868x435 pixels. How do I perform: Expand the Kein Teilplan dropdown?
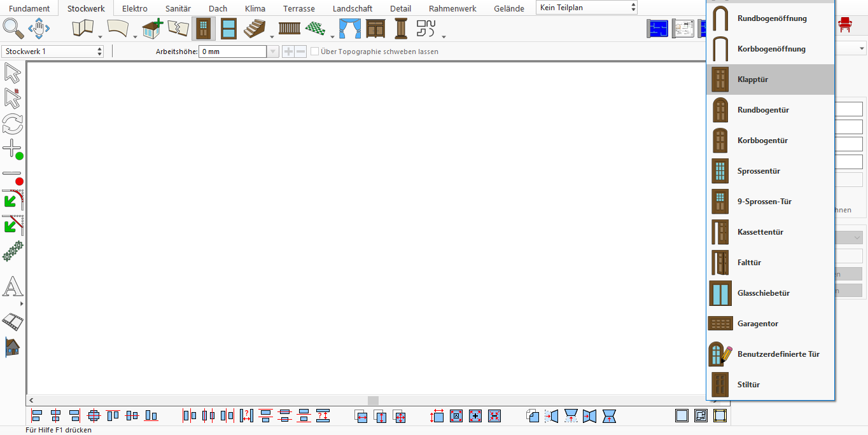587,8
